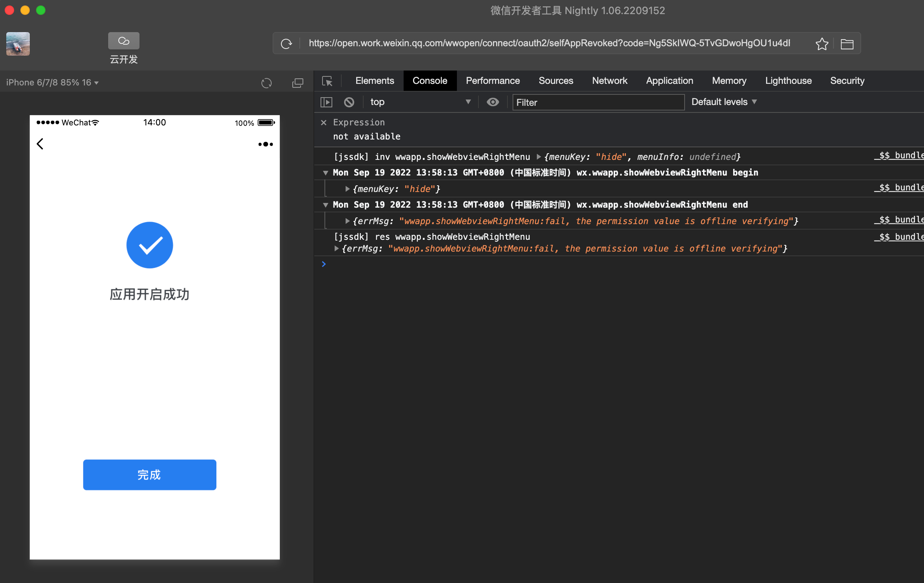This screenshot has width=924, height=583.
Task: Click into the console Filter field
Action: click(x=598, y=102)
